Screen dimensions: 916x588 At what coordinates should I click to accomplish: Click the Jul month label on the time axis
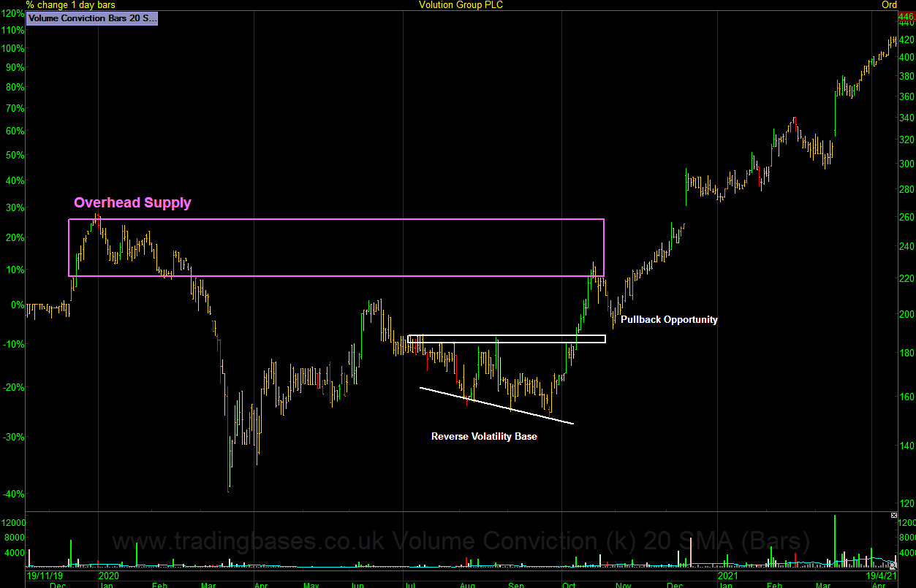pyautogui.click(x=409, y=585)
